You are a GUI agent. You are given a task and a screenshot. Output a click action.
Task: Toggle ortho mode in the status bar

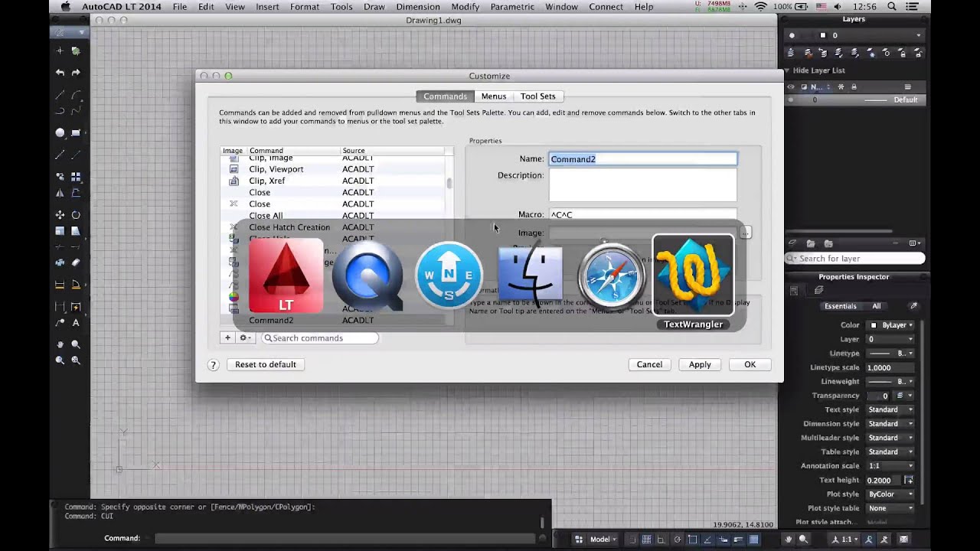coord(661,539)
